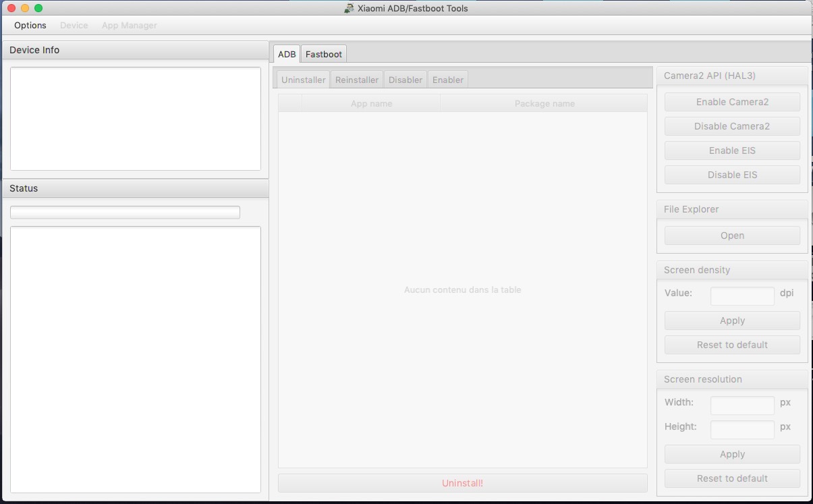Select the Reinstaller tab
The height and width of the screenshot is (504, 813).
[x=357, y=80]
